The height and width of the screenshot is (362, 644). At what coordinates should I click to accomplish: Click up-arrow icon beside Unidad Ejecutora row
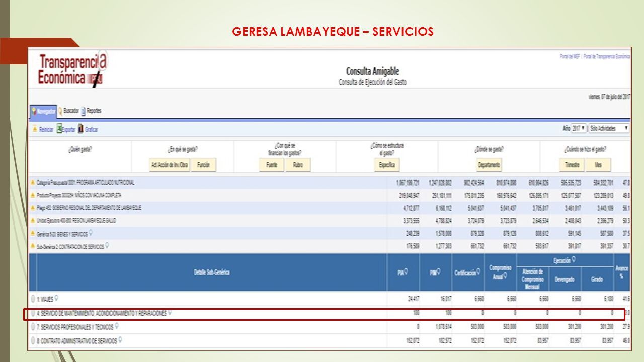coord(33,221)
